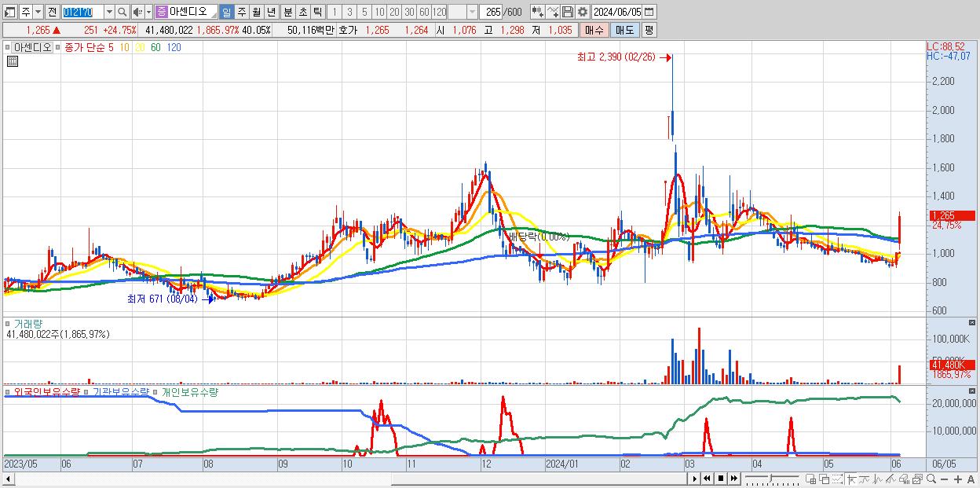
Task: Select the 1 interval preset
Action: click(x=335, y=12)
